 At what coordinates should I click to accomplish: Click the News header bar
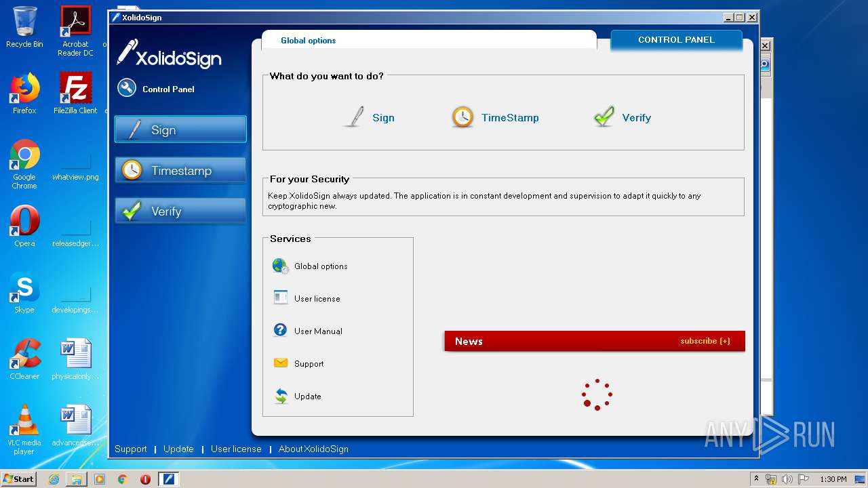click(595, 341)
